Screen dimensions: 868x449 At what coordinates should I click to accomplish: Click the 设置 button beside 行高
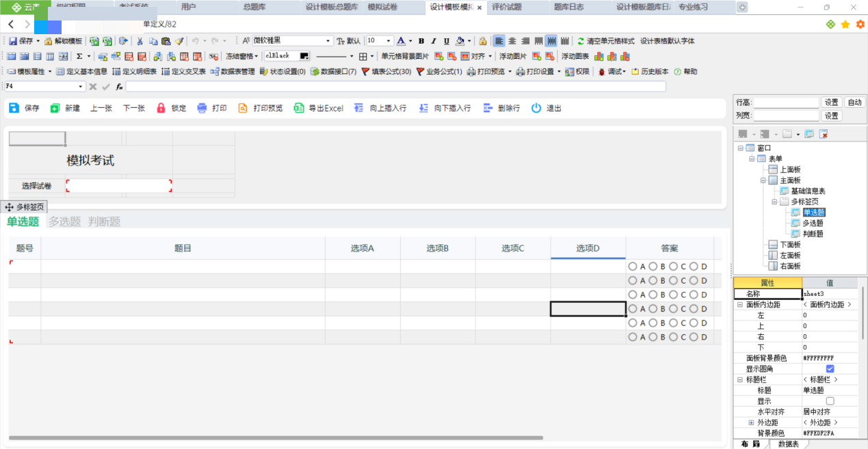831,103
